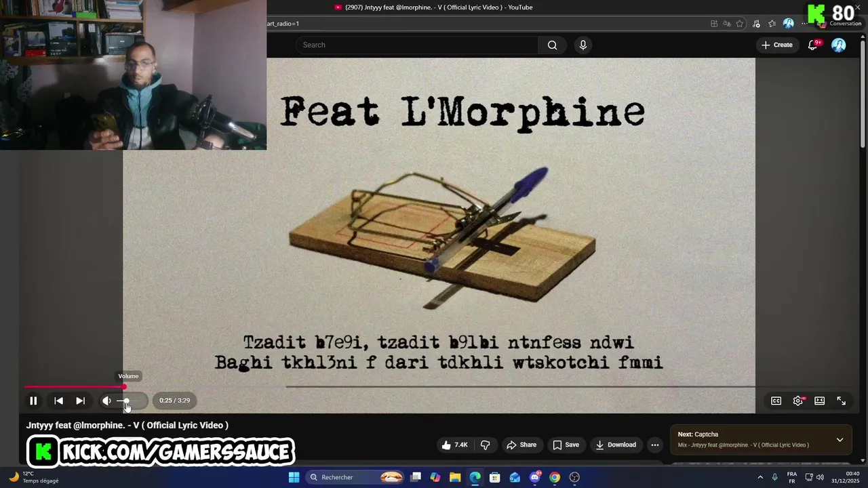The height and width of the screenshot is (488, 868).
Task: Open the media control music icon
Action: click(756, 24)
